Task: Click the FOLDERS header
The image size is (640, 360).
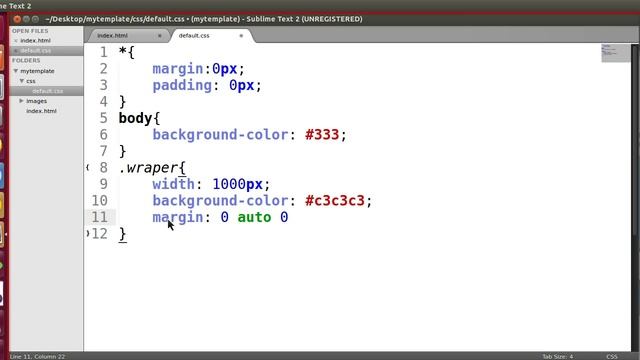Action: [26, 60]
